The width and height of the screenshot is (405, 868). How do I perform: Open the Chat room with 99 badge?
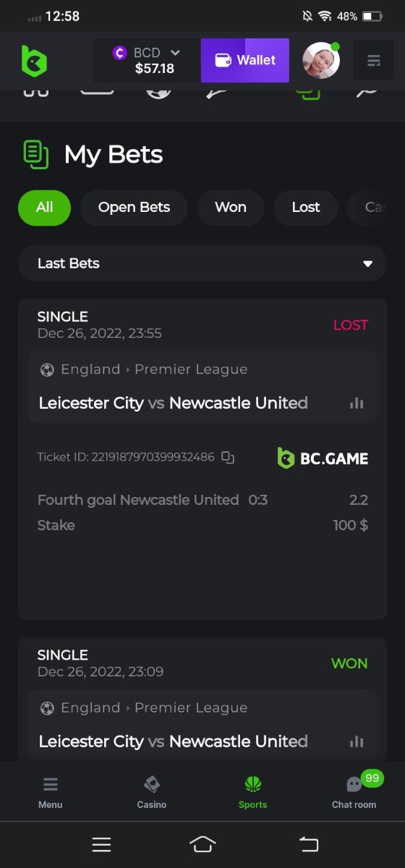click(x=354, y=792)
